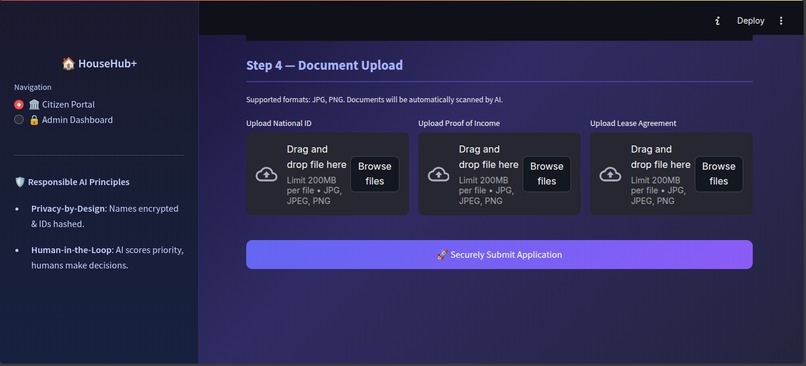Click the National ID drag and drop zone
The height and width of the screenshot is (366, 806).
click(x=327, y=174)
